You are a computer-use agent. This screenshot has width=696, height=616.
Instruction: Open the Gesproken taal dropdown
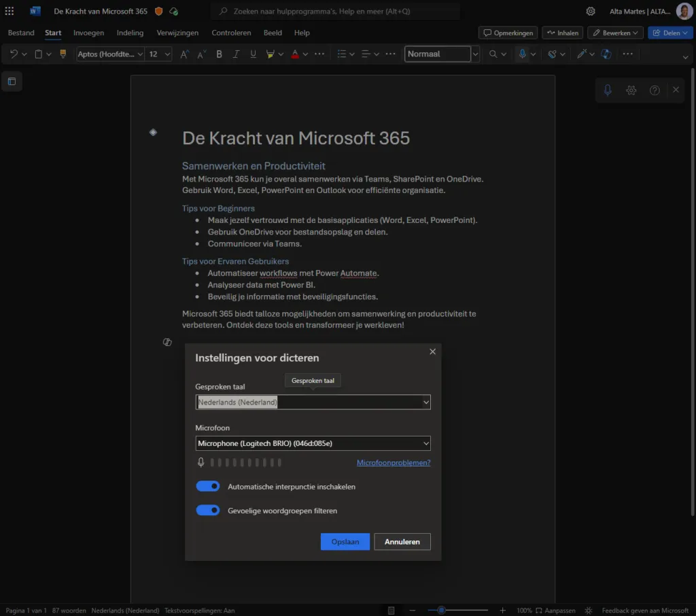(x=313, y=402)
